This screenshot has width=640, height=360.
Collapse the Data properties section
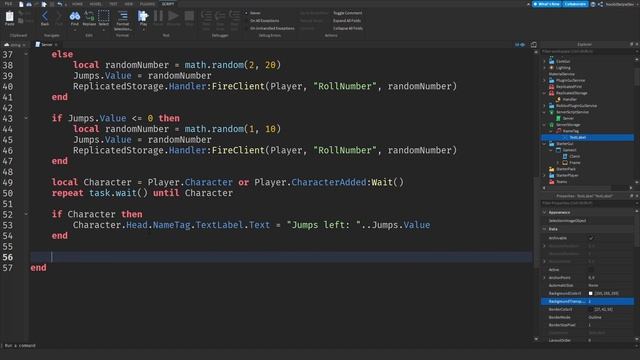click(x=544, y=229)
